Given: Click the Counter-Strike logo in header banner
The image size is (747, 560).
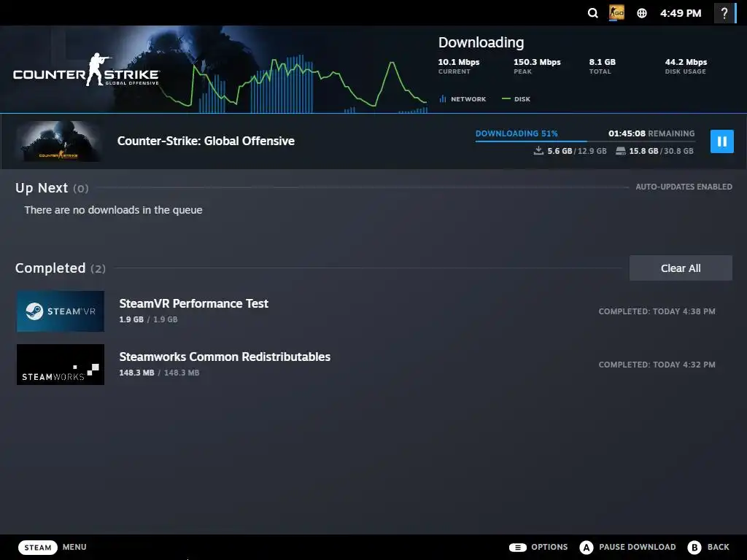Looking at the screenshot, I should click(86, 70).
